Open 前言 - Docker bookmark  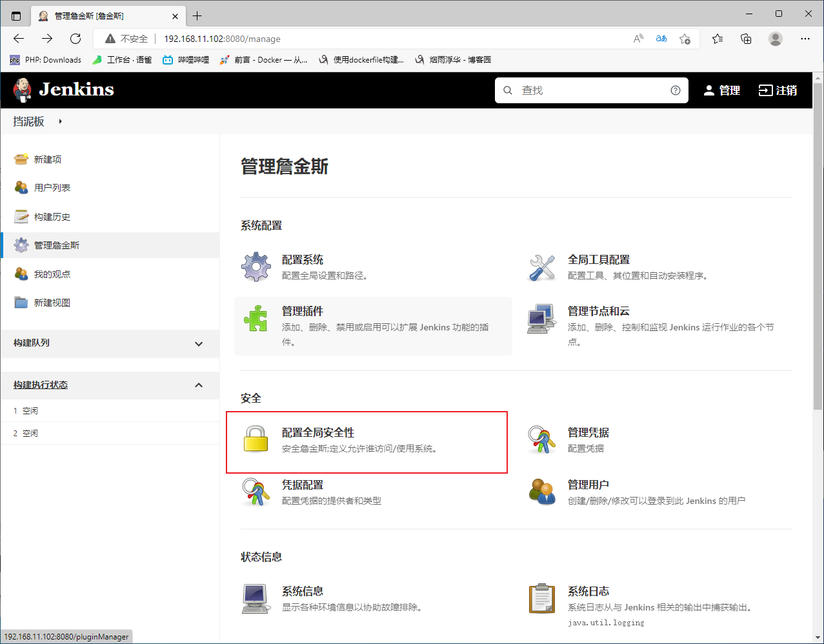point(263,59)
